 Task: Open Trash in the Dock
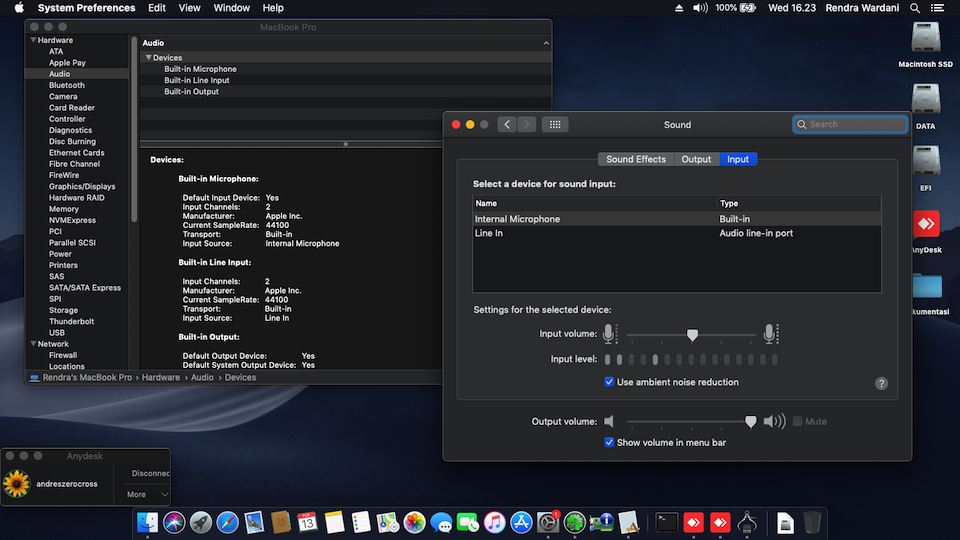[812, 522]
